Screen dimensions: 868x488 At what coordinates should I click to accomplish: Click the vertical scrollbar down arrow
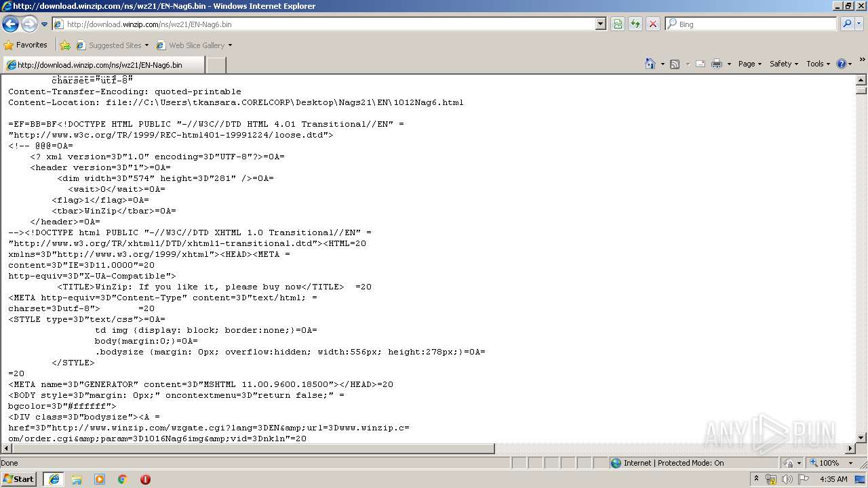(861, 438)
